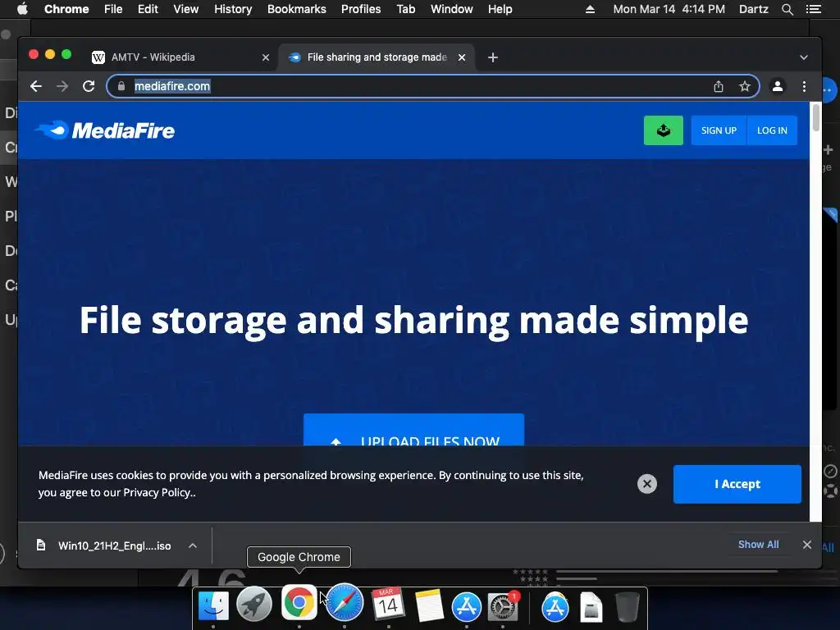Image resolution: width=840 pixels, height=630 pixels.
Task: Close the downloads bar
Action: coord(807,545)
